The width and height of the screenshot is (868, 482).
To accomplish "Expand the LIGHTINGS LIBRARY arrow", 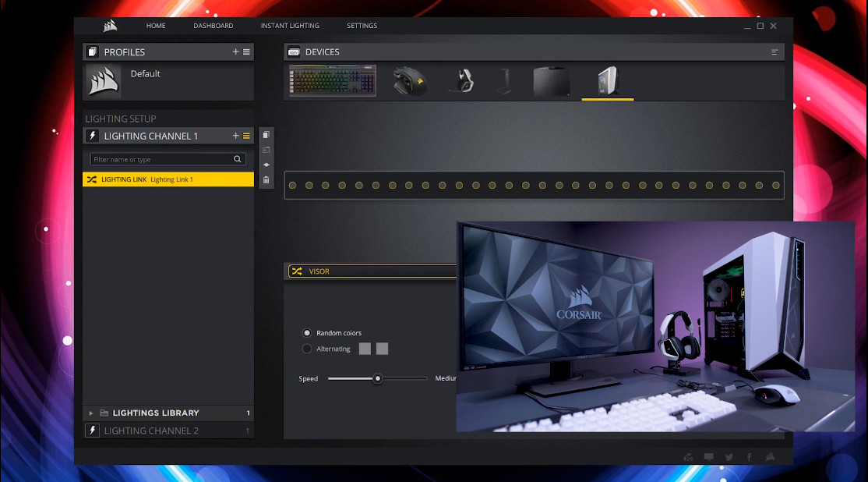I will click(x=91, y=413).
